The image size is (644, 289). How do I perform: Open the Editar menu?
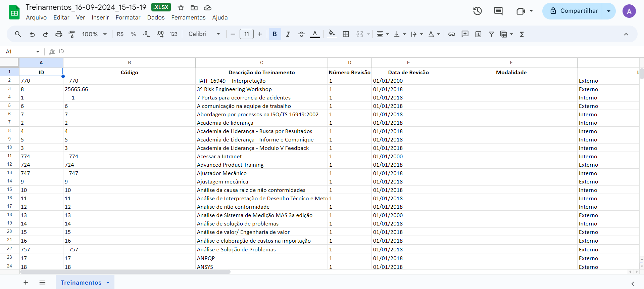[61, 17]
